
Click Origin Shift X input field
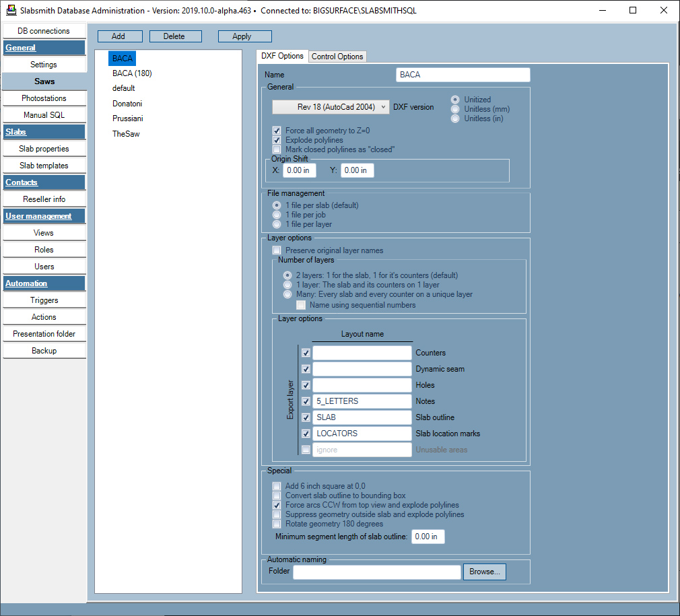coord(299,170)
